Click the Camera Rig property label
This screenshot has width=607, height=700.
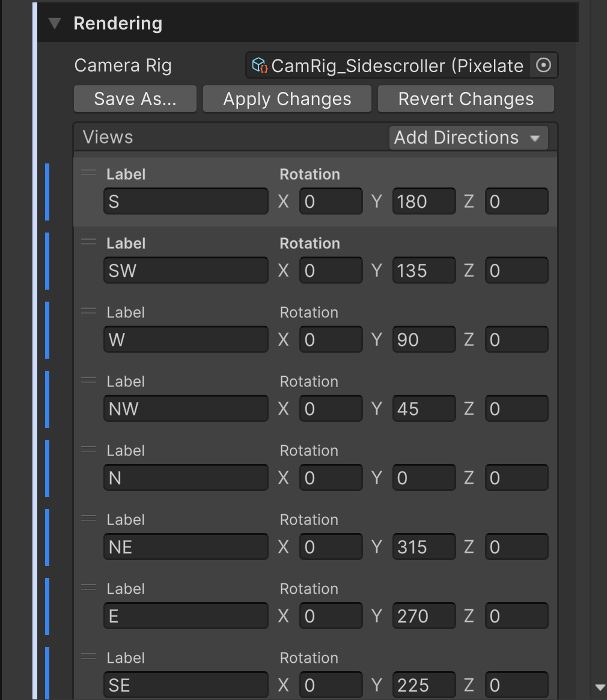point(123,65)
